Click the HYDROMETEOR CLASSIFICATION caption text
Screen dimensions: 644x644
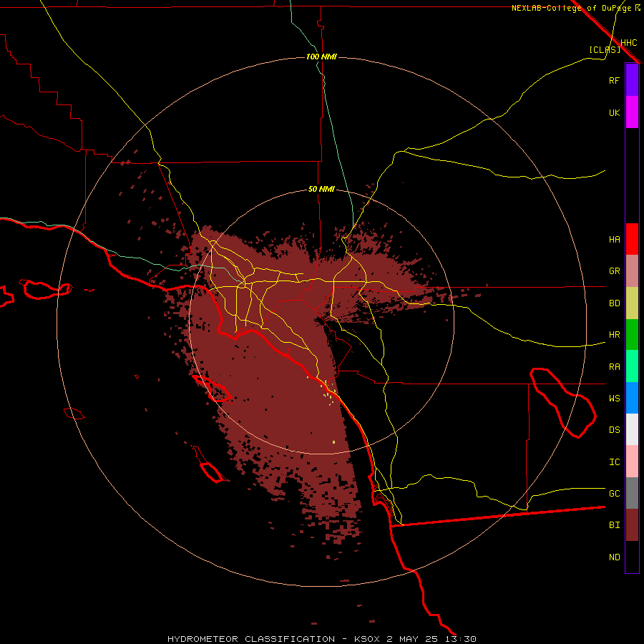pos(251,639)
